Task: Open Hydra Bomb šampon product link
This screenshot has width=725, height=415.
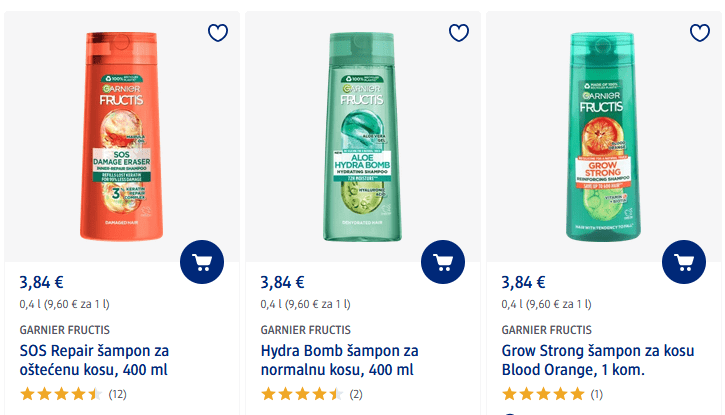Action: [x=339, y=360]
